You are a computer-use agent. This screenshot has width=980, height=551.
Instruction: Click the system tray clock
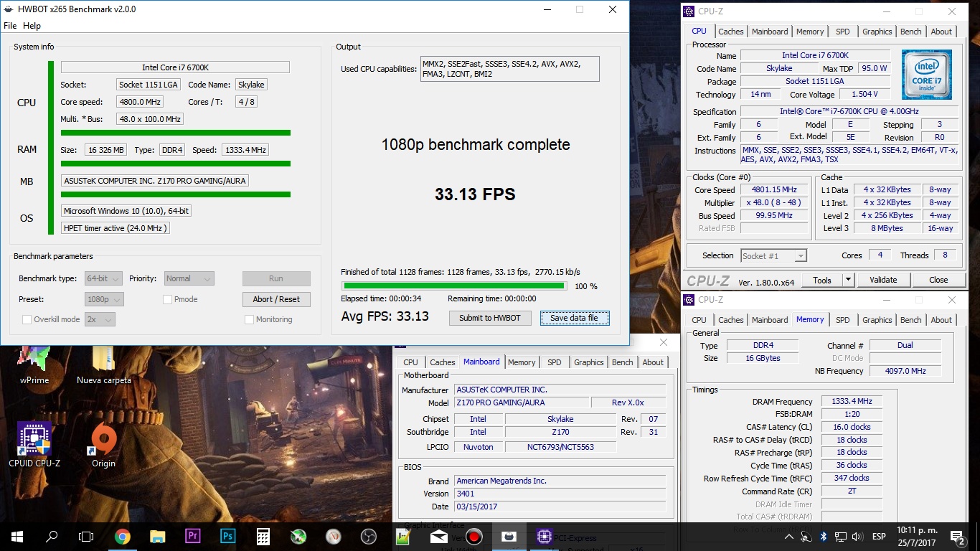pos(915,537)
